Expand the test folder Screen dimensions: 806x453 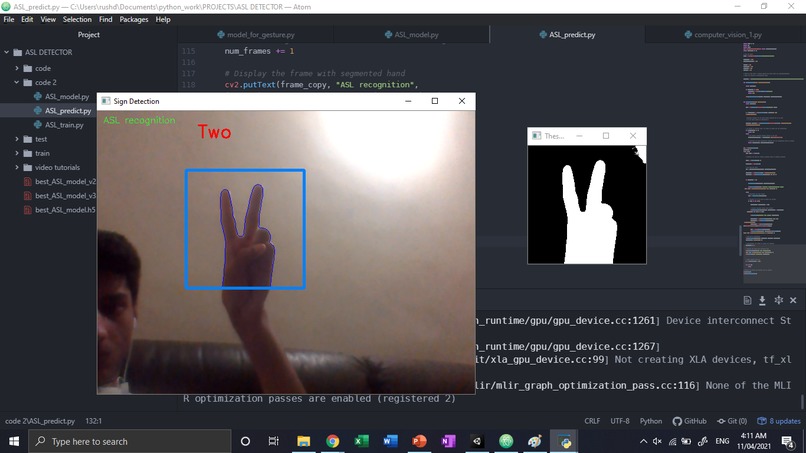17,139
